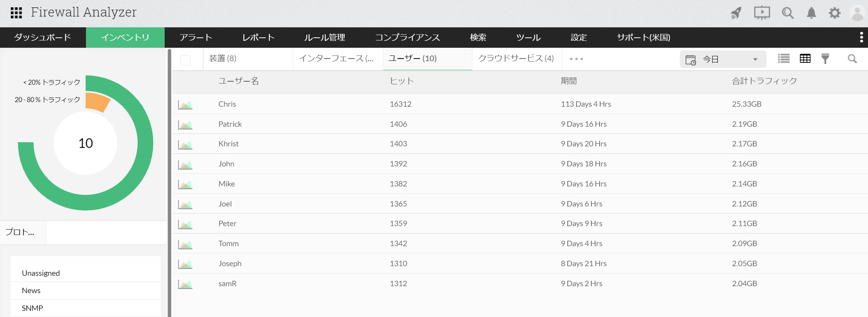Open user Patrick's details
Image resolution: width=868 pixels, height=317 pixels.
coord(230,124)
